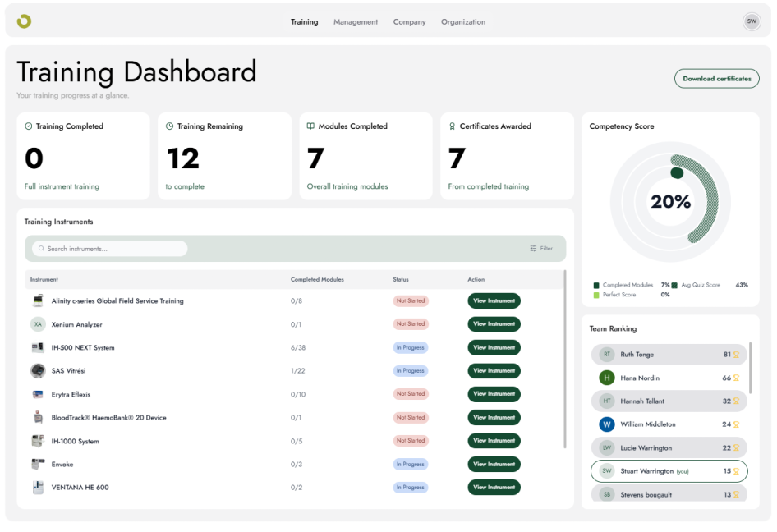Click Hana Nordin's H avatar

(x=606, y=378)
